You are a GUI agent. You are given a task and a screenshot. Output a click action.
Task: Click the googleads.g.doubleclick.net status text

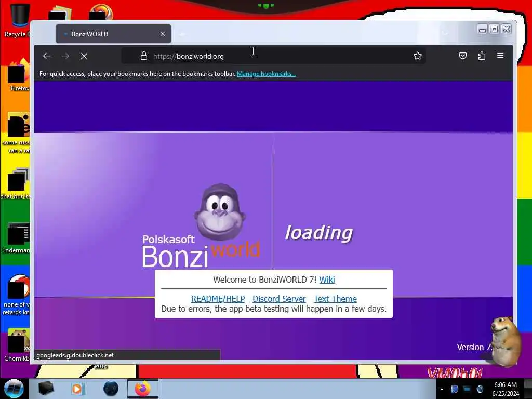click(75, 355)
